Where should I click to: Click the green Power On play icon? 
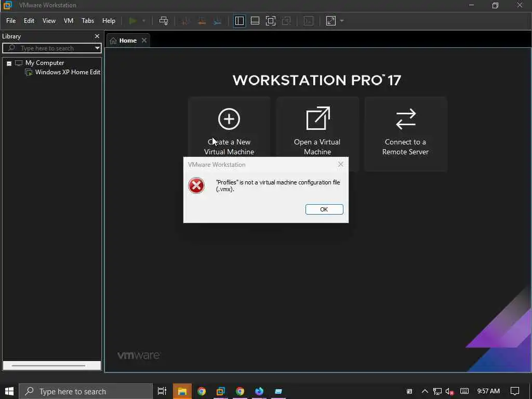coord(133,21)
